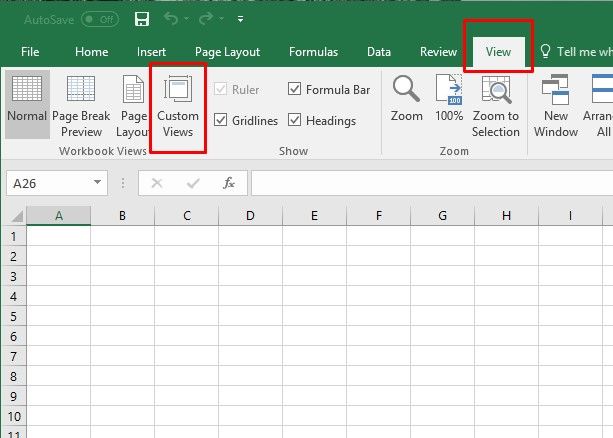Select column D header
This screenshot has width=613, height=438.
pyautogui.click(x=249, y=216)
